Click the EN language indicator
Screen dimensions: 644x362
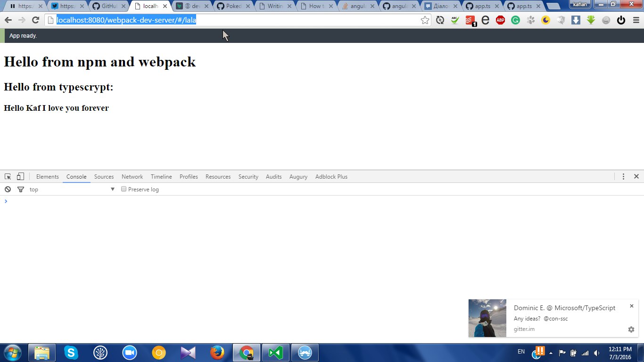pos(521,352)
